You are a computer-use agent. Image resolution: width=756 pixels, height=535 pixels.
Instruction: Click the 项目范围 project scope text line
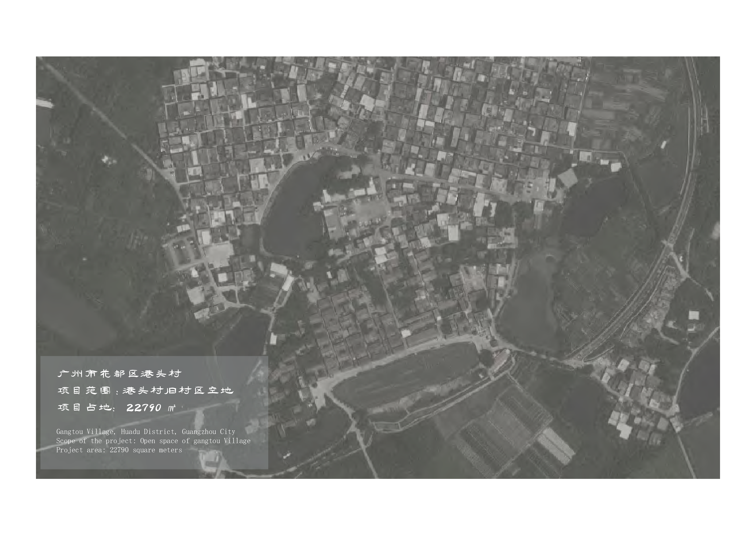click(145, 391)
